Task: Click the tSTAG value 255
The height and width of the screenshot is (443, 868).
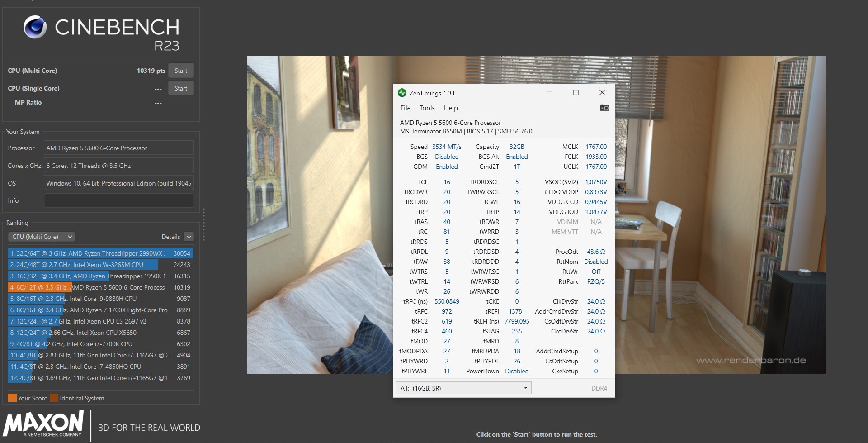Action: pos(517,331)
